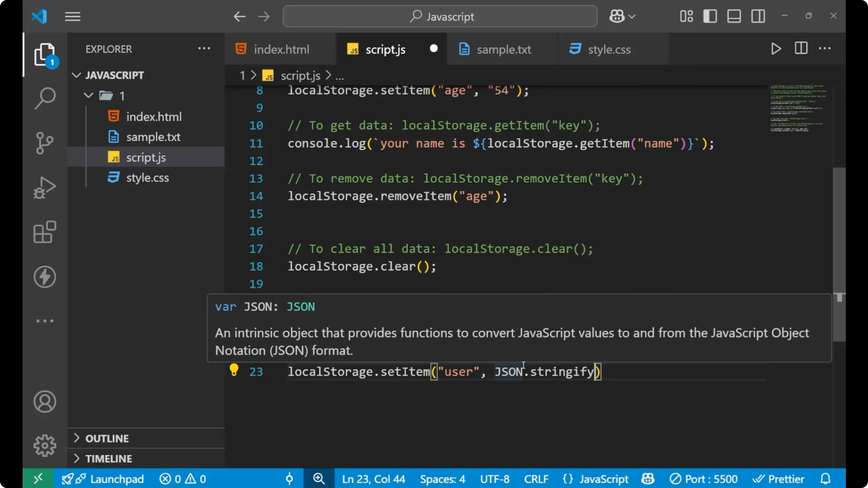Open the Extensions view

(x=44, y=232)
